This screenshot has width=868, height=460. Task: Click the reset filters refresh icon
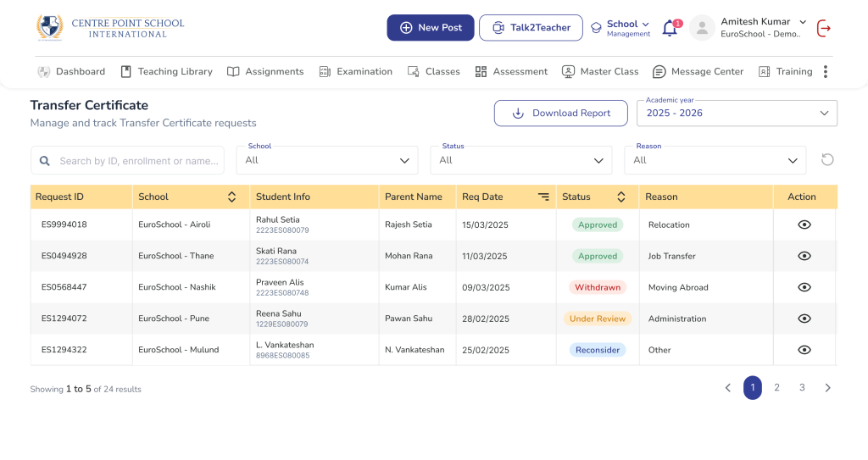point(827,160)
